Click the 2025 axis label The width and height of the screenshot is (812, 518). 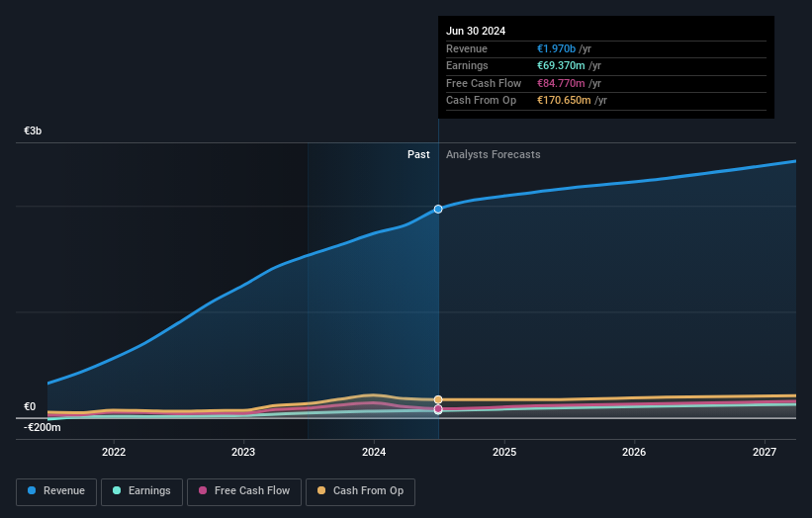click(504, 452)
